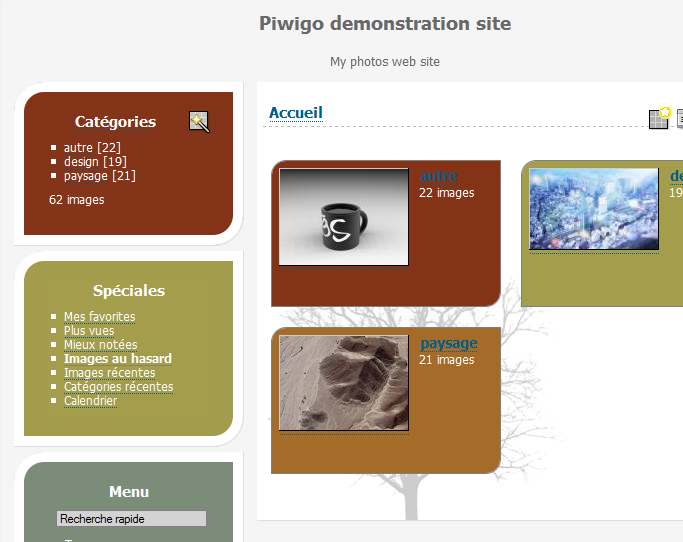Open the Calendrier link
The width and height of the screenshot is (683, 542).
click(x=90, y=401)
